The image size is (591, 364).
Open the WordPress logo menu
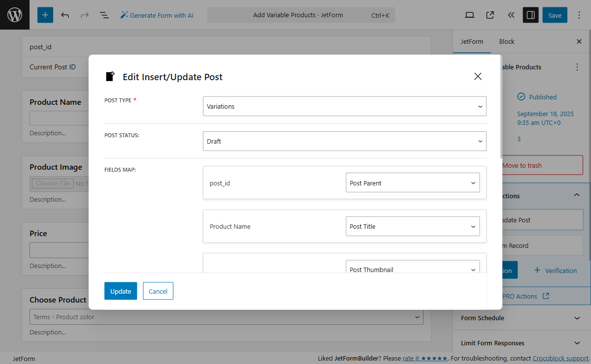pyautogui.click(x=15, y=15)
